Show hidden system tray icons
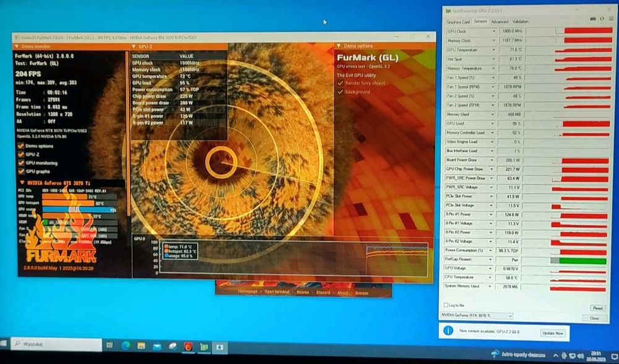The width and height of the screenshot is (619, 364). (555, 356)
